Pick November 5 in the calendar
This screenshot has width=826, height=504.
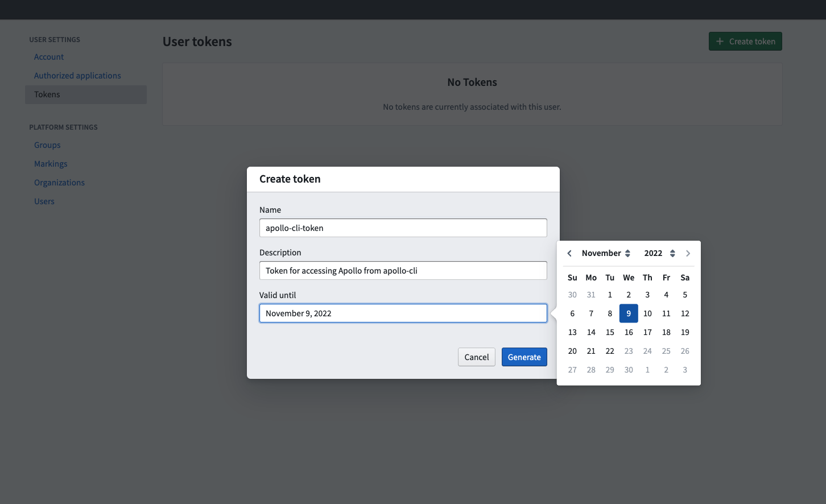685,295
